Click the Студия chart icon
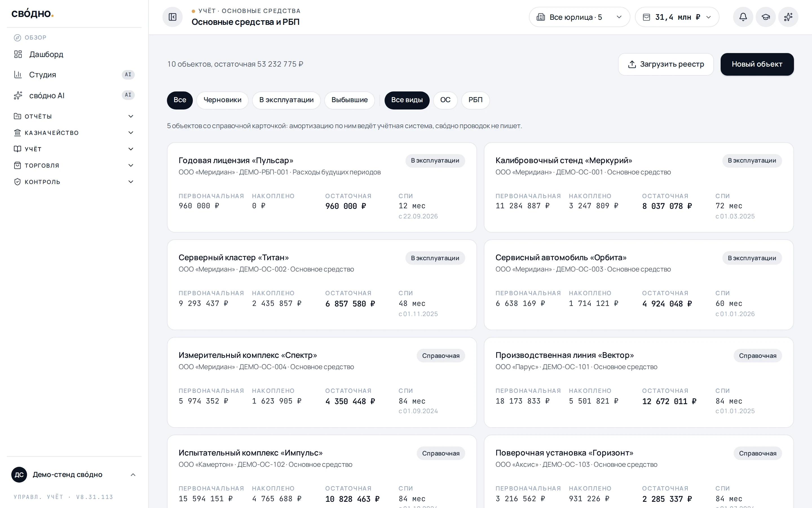Screen dimensions: 812x508 tap(18, 75)
